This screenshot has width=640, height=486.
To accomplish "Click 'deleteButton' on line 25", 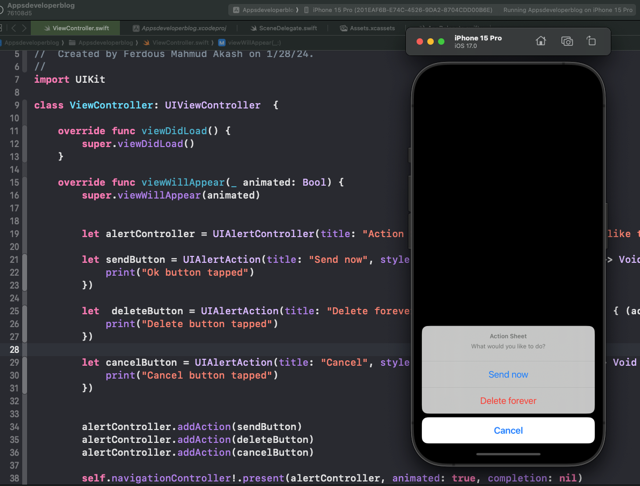I will [147, 311].
